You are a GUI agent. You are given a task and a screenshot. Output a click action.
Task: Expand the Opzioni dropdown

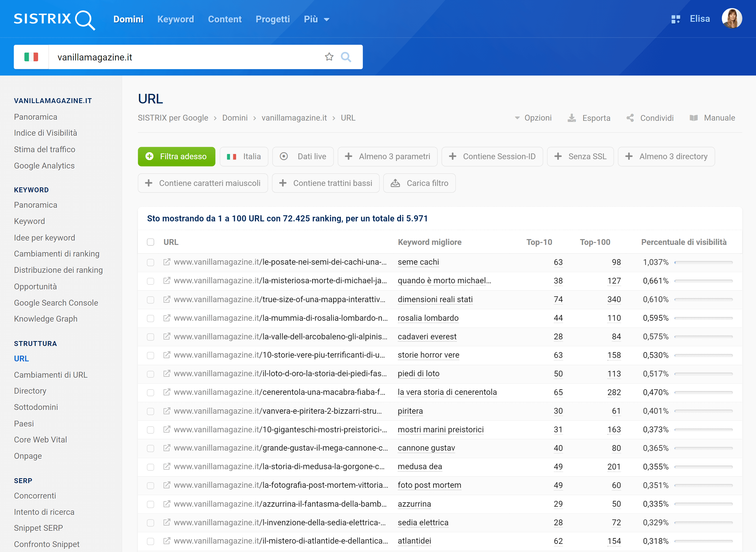point(532,118)
